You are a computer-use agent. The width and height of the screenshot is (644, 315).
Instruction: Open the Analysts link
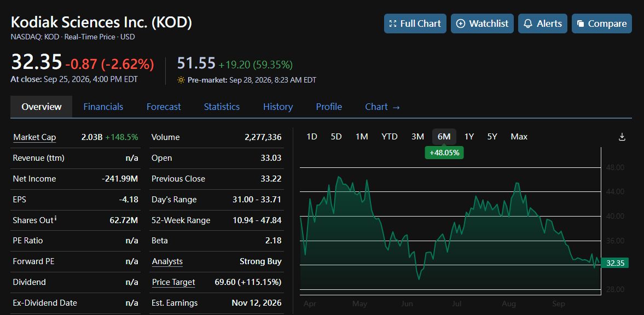[x=167, y=261]
